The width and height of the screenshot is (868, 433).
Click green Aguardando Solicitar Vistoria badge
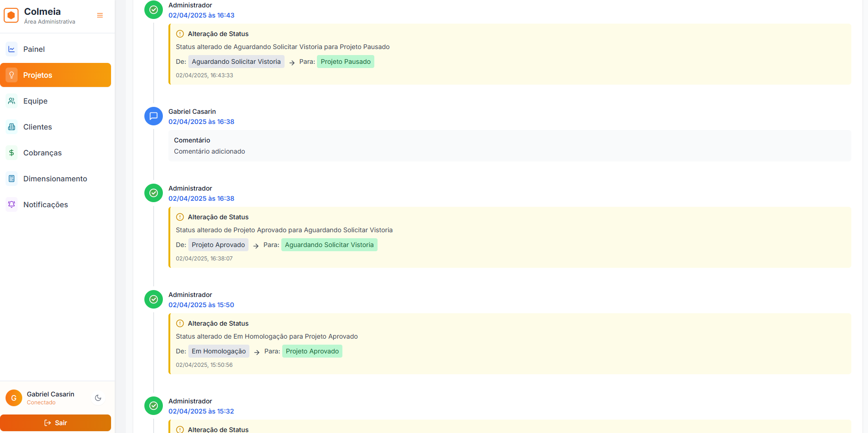pyautogui.click(x=329, y=245)
